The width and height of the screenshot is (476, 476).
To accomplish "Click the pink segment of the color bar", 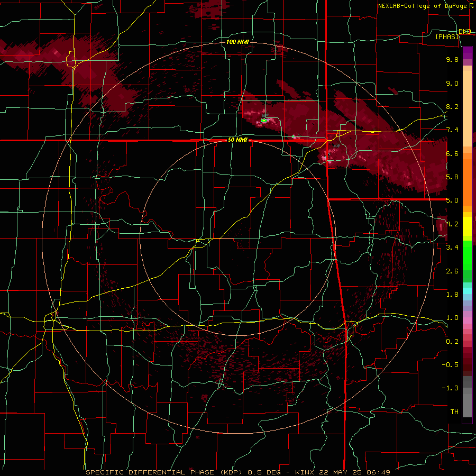I will click(467, 321).
